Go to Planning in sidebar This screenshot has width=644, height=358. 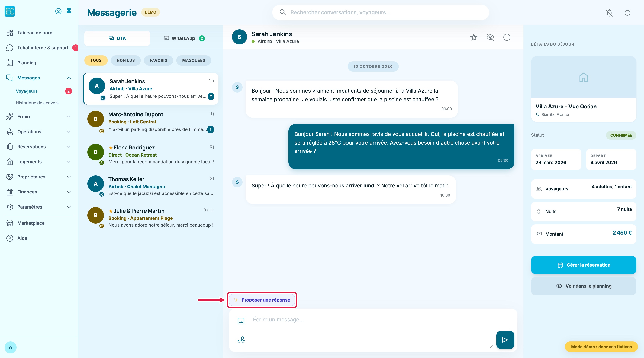coord(39,63)
